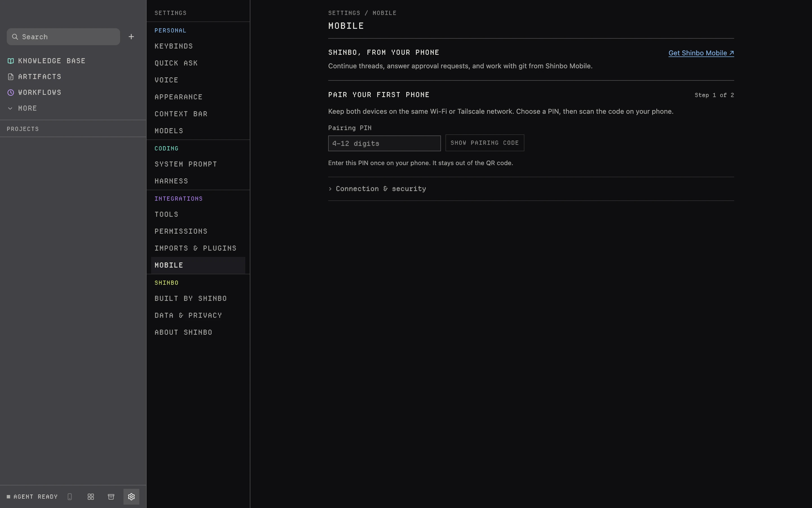Click the Knowledge Base book icon

click(x=11, y=61)
